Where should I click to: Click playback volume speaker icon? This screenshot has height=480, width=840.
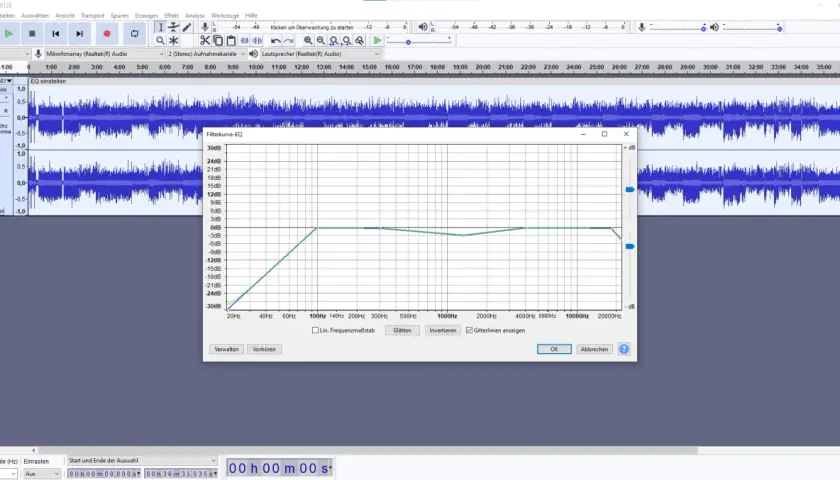[x=714, y=27]
